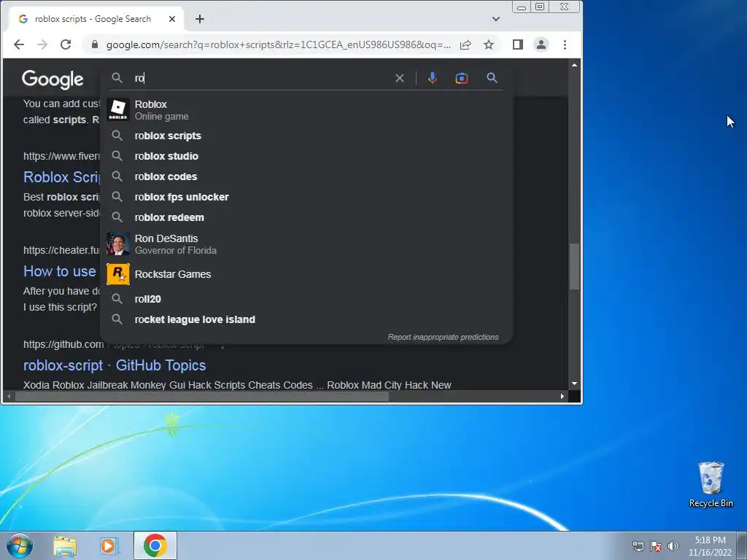Choose Ron DeSantis Governor of Florida text
Viewport: 747px width, 560px height.
click(x=175, y=244)
